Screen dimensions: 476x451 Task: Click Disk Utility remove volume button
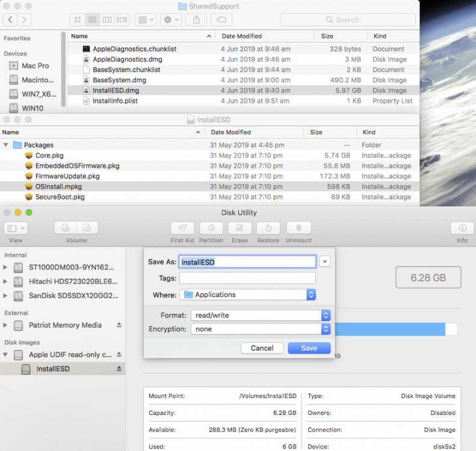coord(87,228)
